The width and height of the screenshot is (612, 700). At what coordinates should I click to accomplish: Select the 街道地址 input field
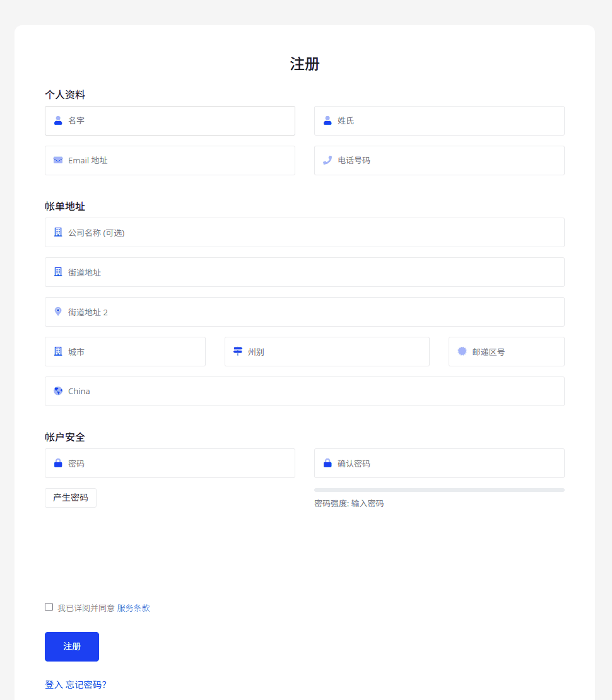point(305,272)
